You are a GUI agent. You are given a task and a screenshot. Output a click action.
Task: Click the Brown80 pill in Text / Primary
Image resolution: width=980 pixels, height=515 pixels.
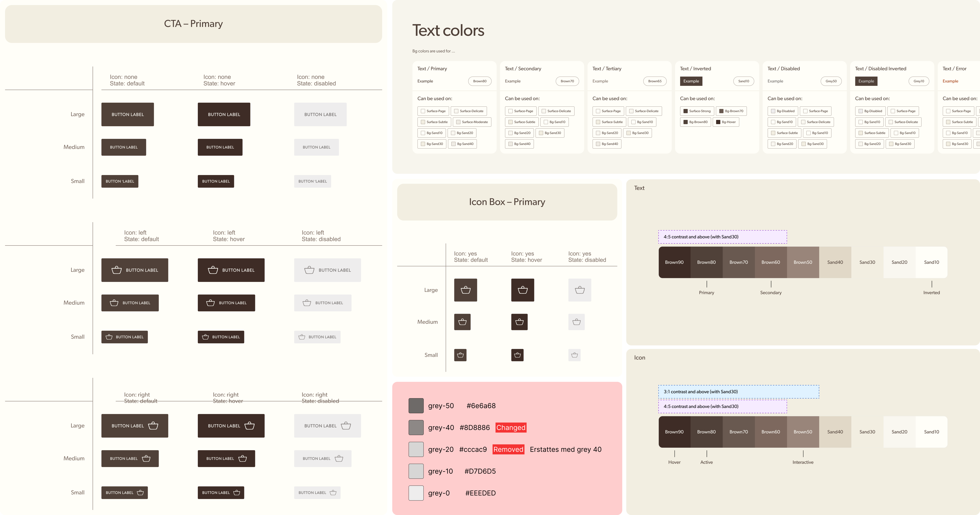pos(479,81)
